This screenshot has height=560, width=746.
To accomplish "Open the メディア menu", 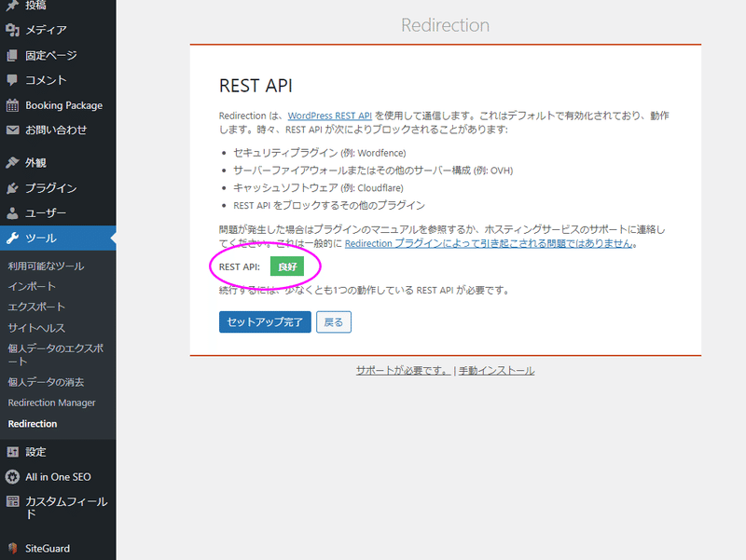I will coord(46,30).
